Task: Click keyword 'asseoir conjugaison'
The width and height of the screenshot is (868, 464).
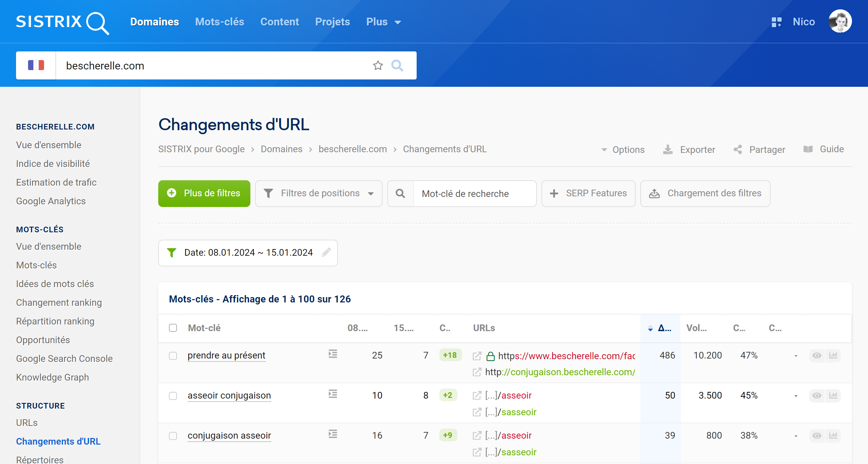Action: click(x=229, y=396)
